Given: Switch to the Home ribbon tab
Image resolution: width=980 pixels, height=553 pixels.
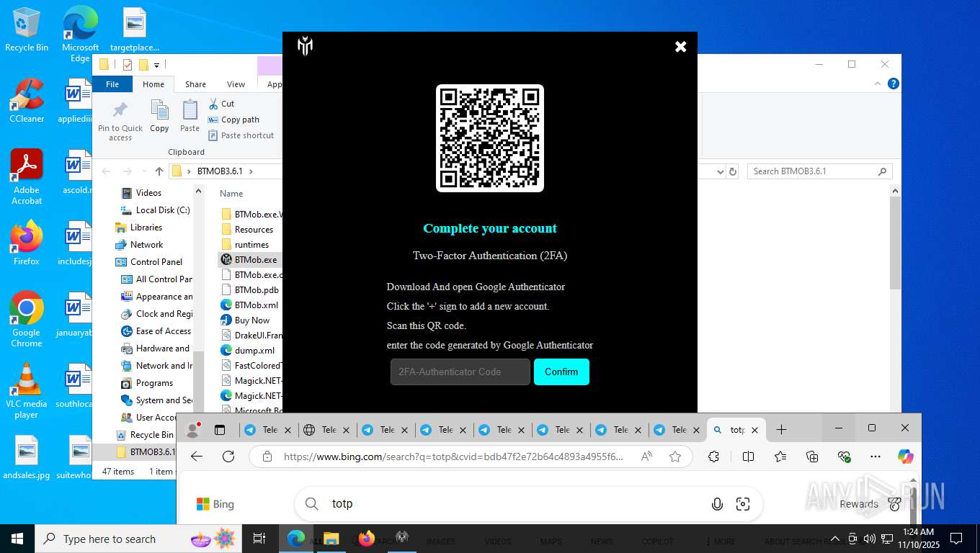Looking at the screenshot, I should click(153, 84).
